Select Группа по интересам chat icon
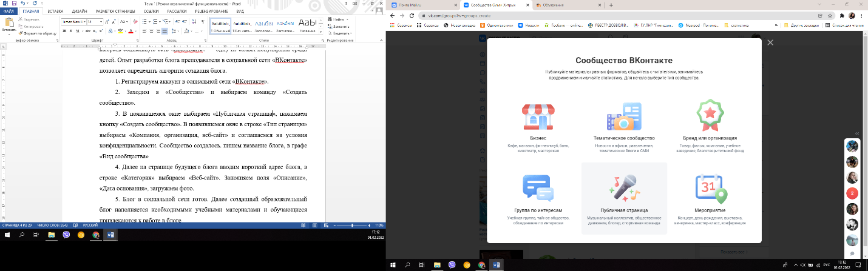 coord(538,189)
